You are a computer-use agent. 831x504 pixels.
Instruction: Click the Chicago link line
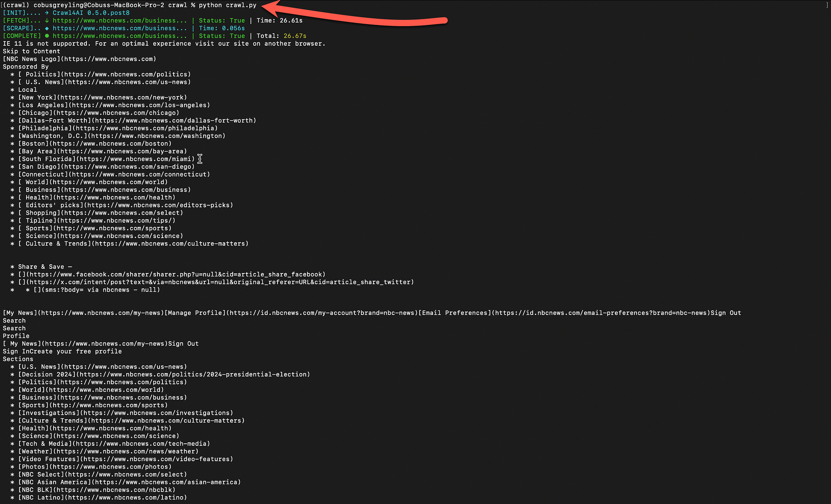point(98,113)
